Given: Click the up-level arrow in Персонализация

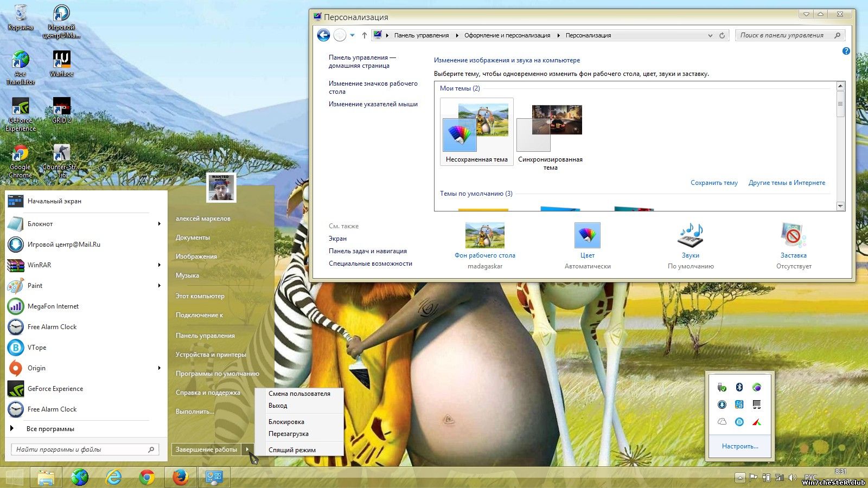Looking at the screenshot, I should pyautogui.click(x=364, y=35).
